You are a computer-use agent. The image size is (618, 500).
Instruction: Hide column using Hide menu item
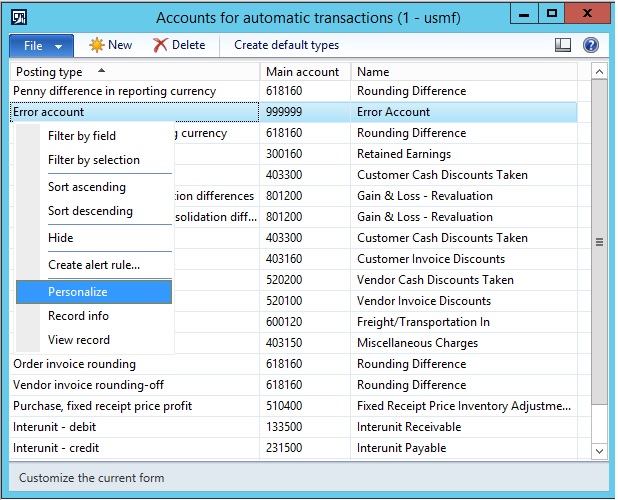coord(61,238)
